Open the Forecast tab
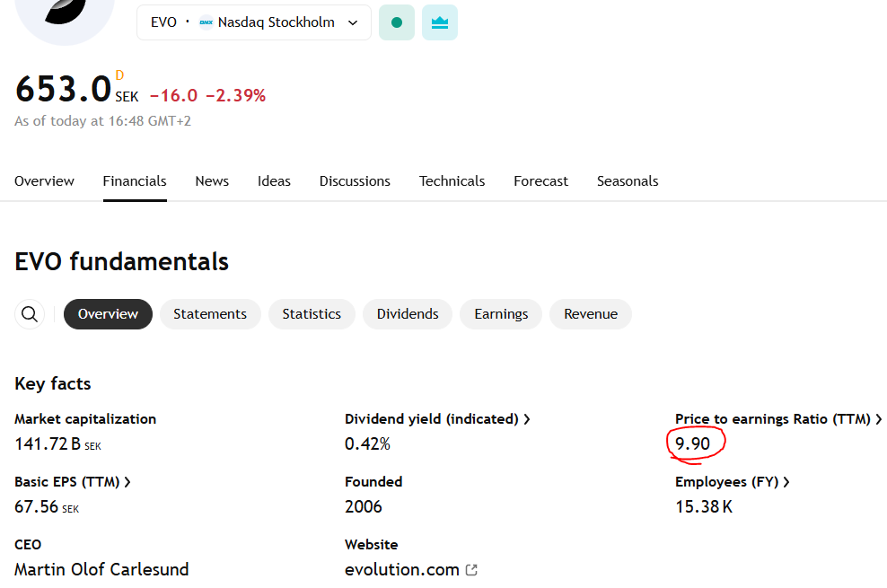Viewport: 887px width, 588px height. point(540,180)
